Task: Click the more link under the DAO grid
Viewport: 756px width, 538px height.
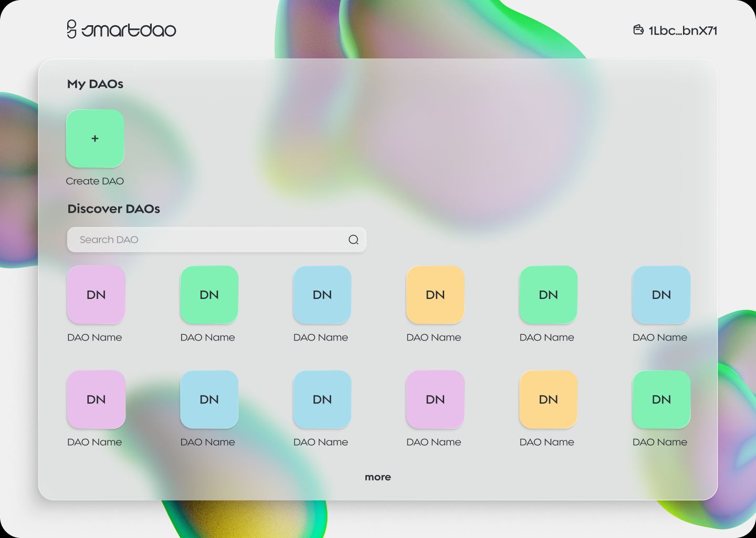Action: (378, 477)
